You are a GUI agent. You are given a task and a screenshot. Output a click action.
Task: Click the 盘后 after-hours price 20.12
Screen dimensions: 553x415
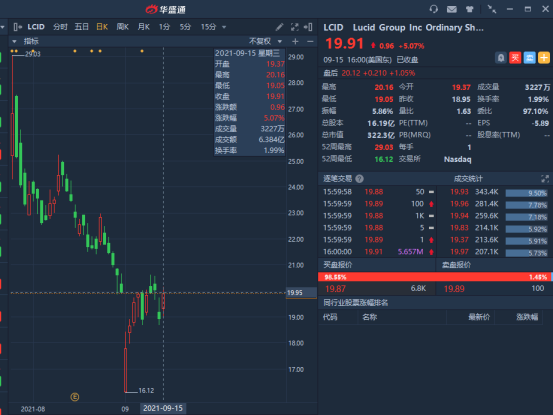351,73
